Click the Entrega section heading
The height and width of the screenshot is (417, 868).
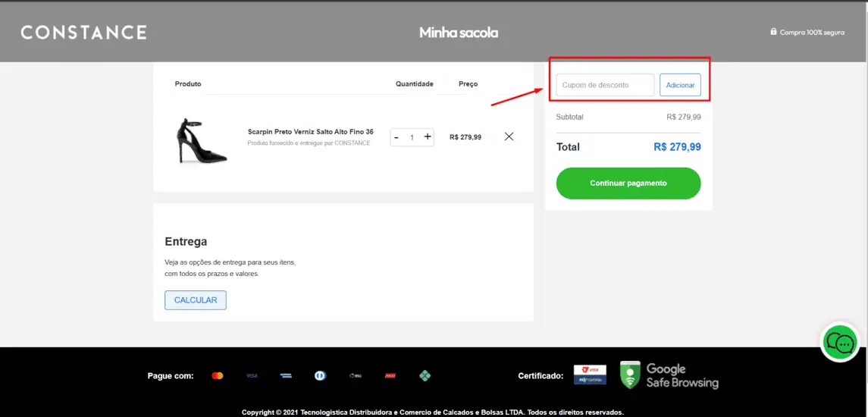coord(186,241)
